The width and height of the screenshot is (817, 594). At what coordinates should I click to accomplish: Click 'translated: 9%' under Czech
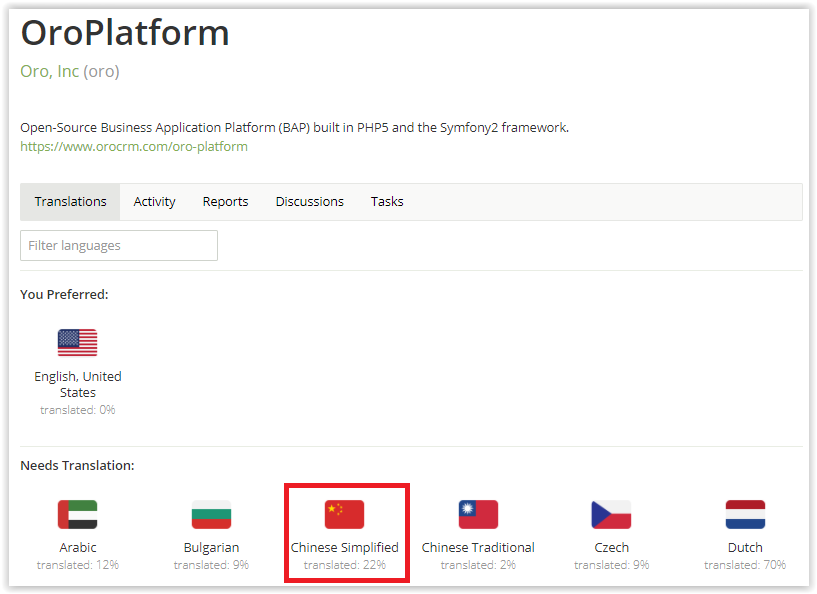(x=611, y=565)
